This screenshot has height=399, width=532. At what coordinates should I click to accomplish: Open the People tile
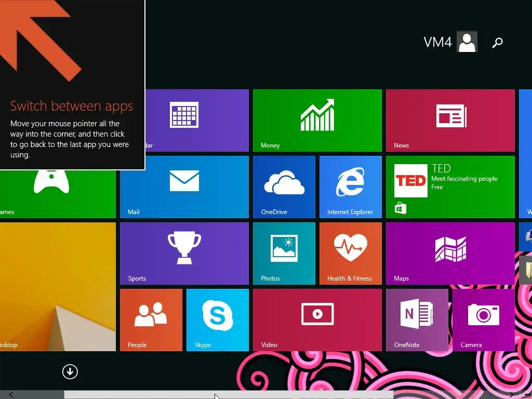[x=151, y=320]
